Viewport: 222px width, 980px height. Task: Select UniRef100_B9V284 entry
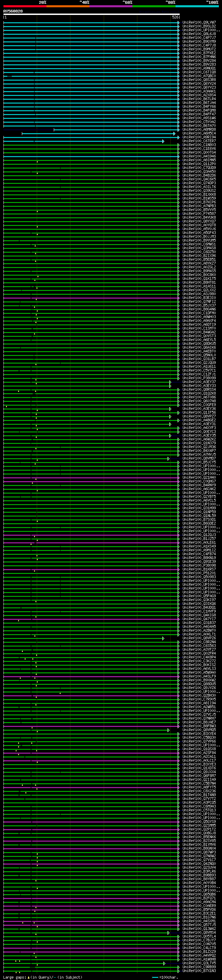coord(199,60)
